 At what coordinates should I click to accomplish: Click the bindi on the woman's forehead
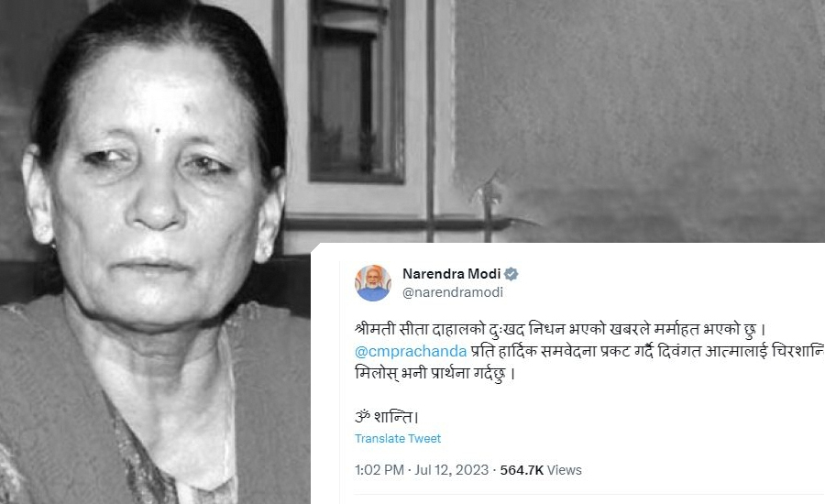click(x=157, y=129)
